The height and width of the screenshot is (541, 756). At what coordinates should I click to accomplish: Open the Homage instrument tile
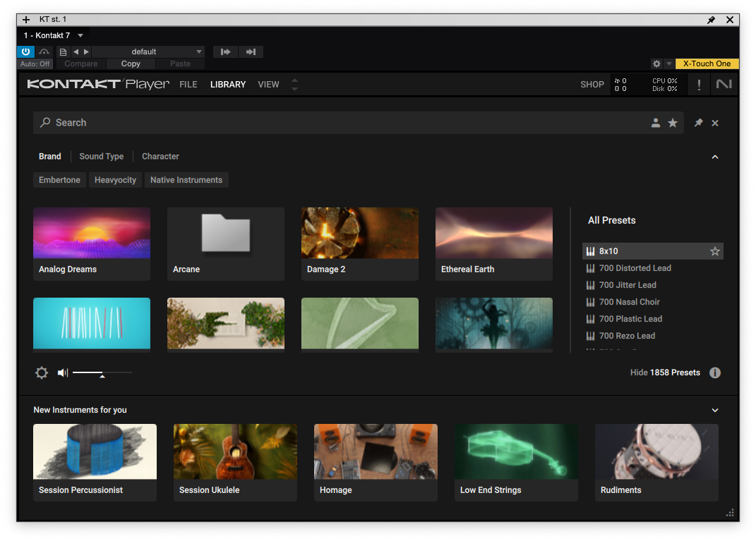point(376,463)
